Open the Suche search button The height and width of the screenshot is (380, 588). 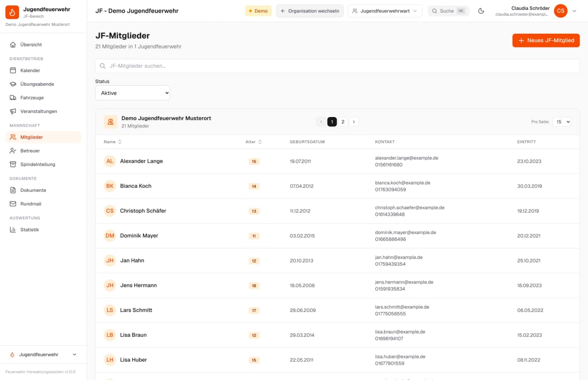(448, 11)
